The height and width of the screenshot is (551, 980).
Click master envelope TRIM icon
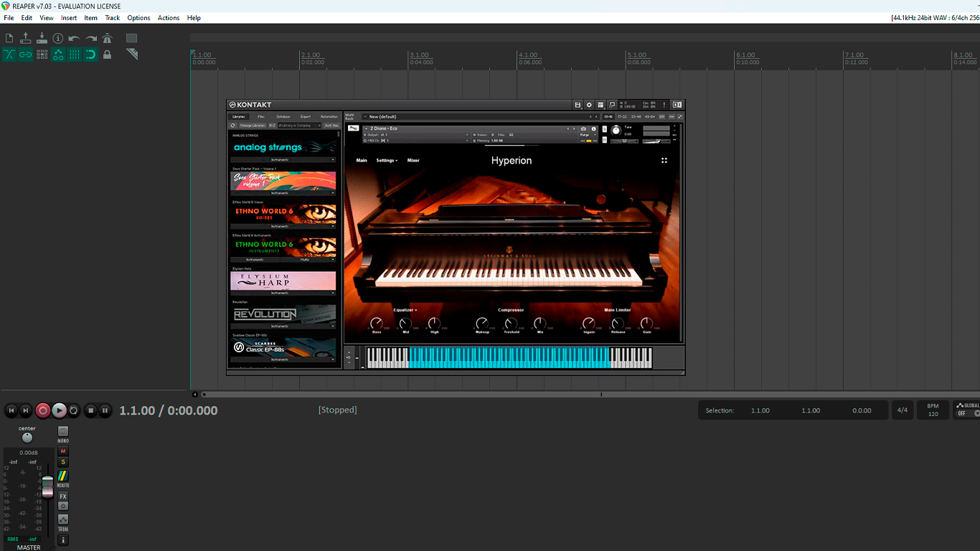[x=63, y=519]
